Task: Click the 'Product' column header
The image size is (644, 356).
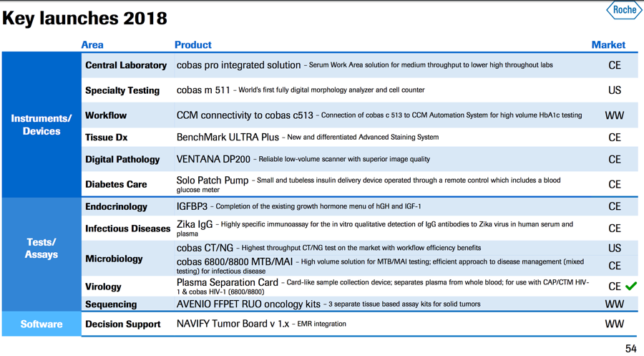Action: [x=193, y=45]
